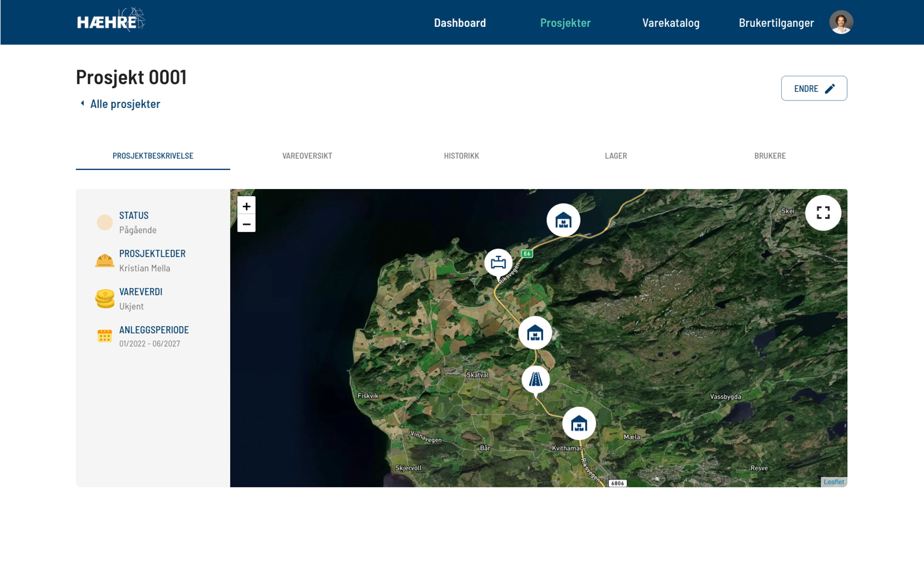The width and height of the screenshot is (924, 576).
Task: Switch to the Historikk tab
Action: point(461,156)
